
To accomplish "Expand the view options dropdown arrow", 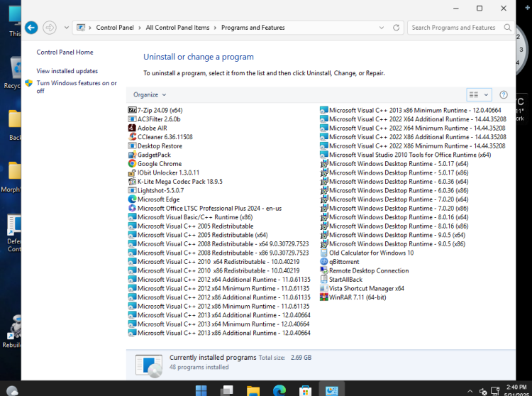I will [x=486, y=94].
